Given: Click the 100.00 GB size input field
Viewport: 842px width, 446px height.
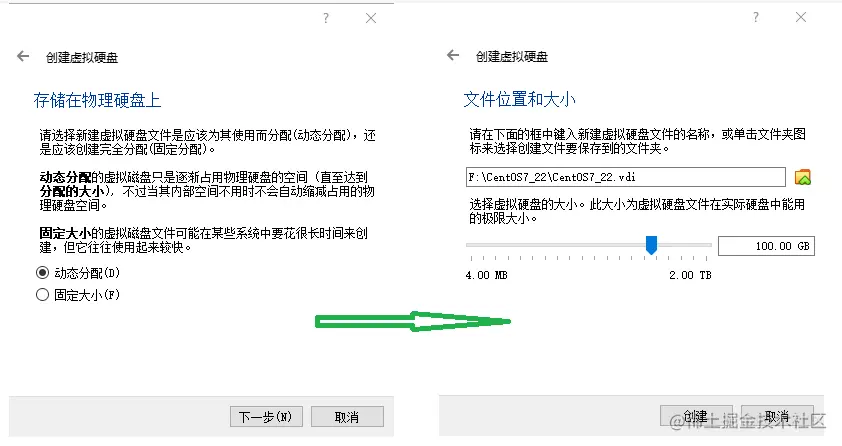Looking at the screenshot, I should tap(766, 246).
